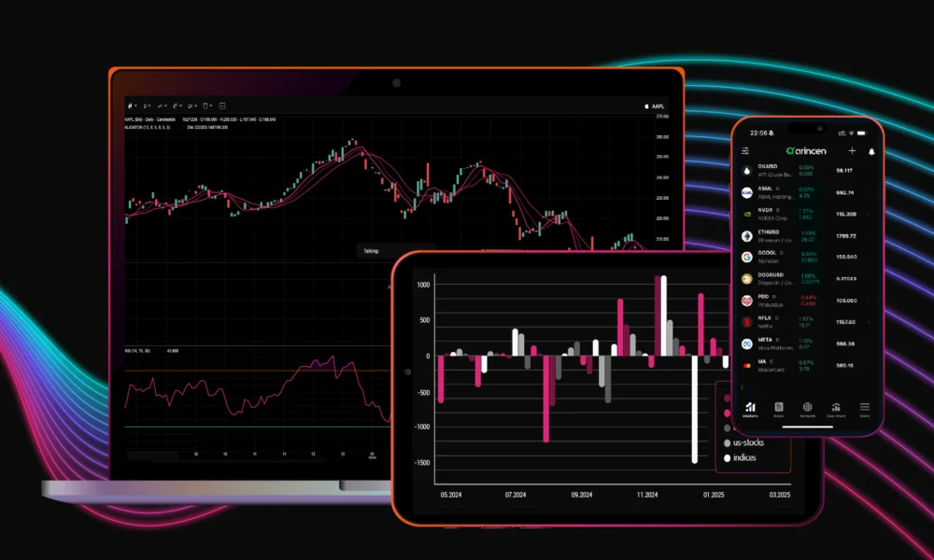Tap the GOOGL Google logo icon
This screenshot has width=934, height=560.
(747, 257)
